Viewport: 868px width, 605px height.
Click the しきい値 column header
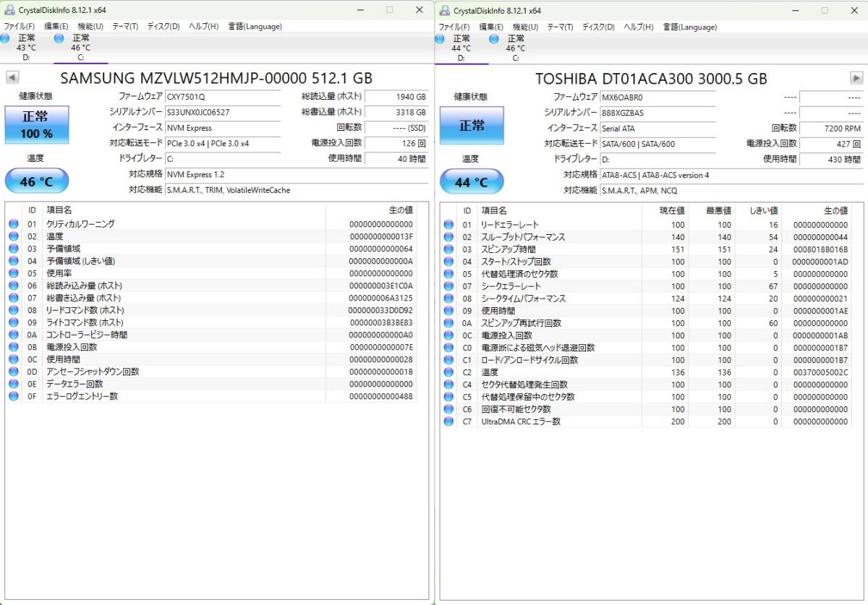pos(763,210)
